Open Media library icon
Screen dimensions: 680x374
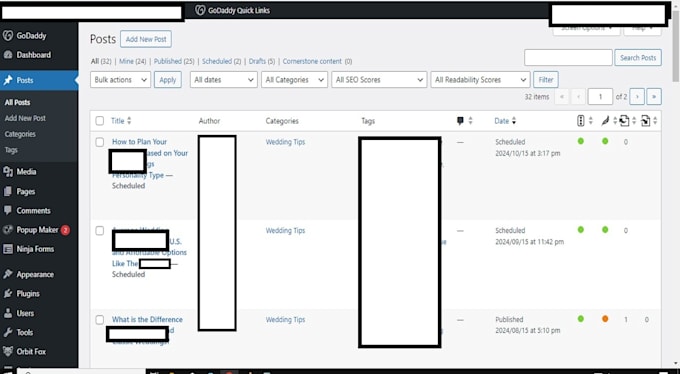point(8,172)
